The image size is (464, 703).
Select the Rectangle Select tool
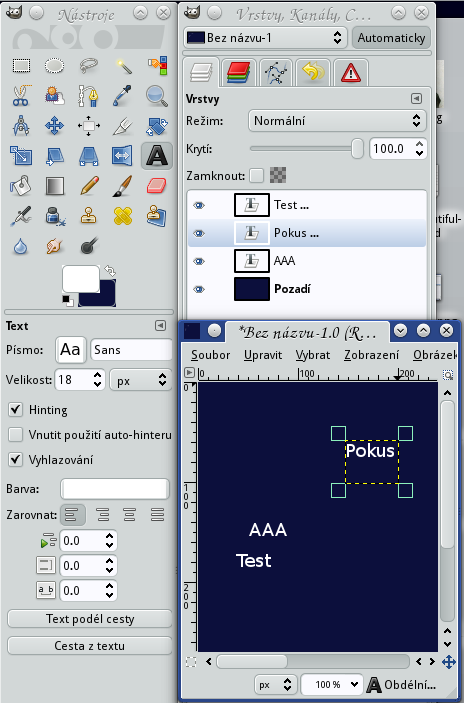(x=21, y=66)
